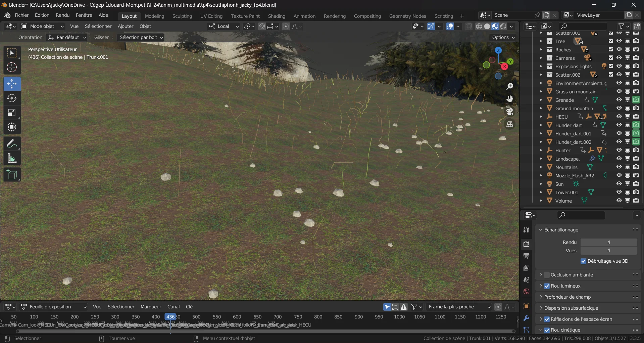Enable Occlusion ambiante checkbox
This screenshot has height=343, width=644.
(547, 275)
